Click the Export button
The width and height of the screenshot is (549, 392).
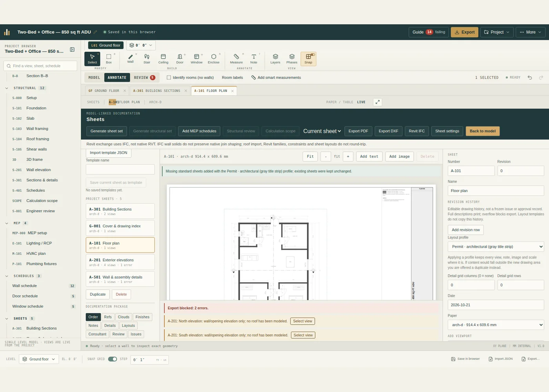(464, 32)
